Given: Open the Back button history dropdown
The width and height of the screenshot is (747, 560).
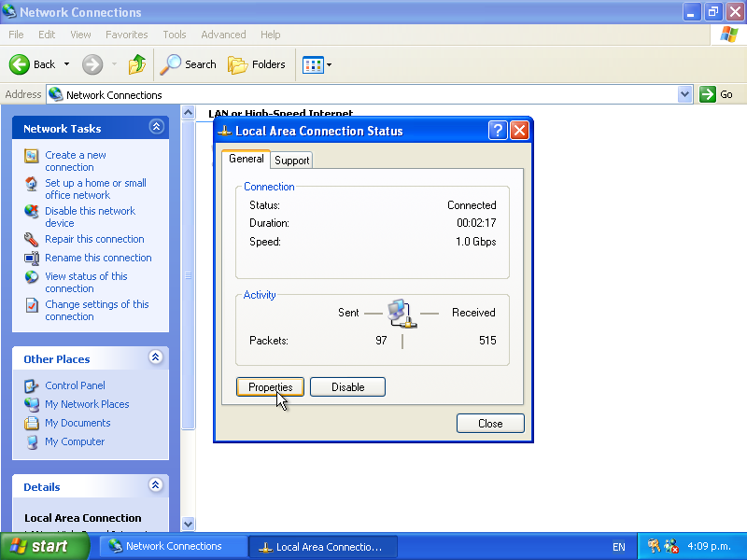Looking at the screenshot, I should pyautogui.click(x=66, y=64).
